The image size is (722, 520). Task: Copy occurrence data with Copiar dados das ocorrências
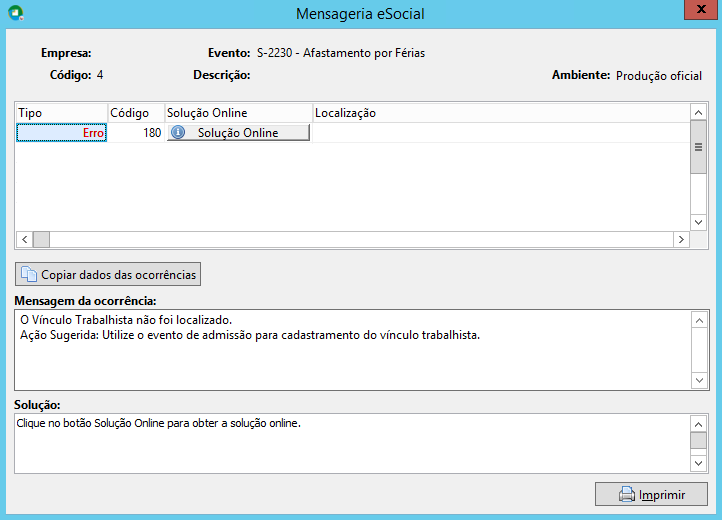pos(108,275)
